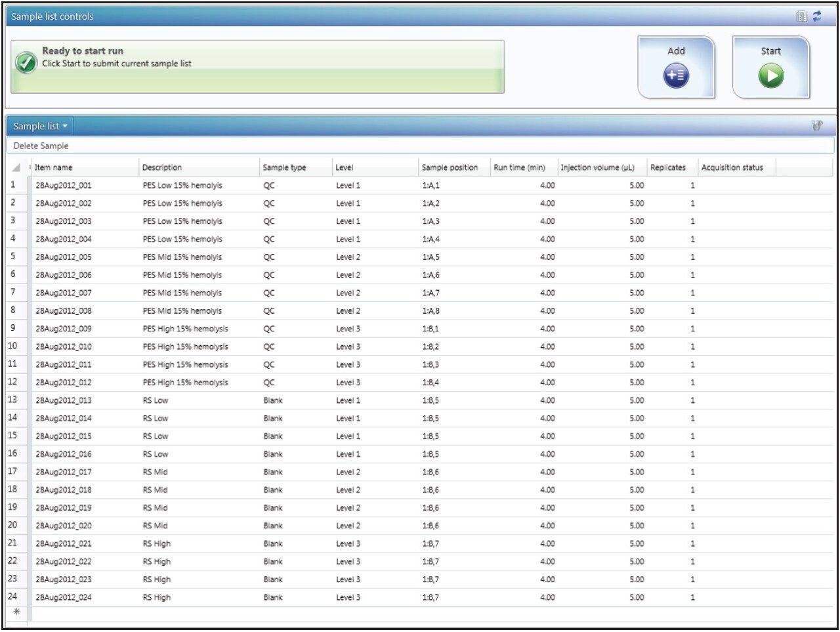Click the green checkmark Ready status icon
This screenshot has width=840, height=632.
(x=26, y=62)
